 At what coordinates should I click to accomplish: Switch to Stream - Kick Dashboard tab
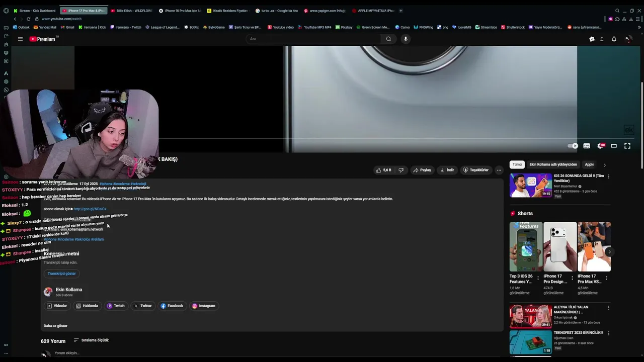coord(34,11)
